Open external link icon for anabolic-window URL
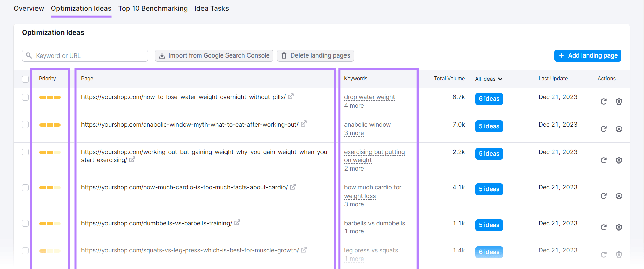Screen dimensions: 644x269 pos(304,124)
